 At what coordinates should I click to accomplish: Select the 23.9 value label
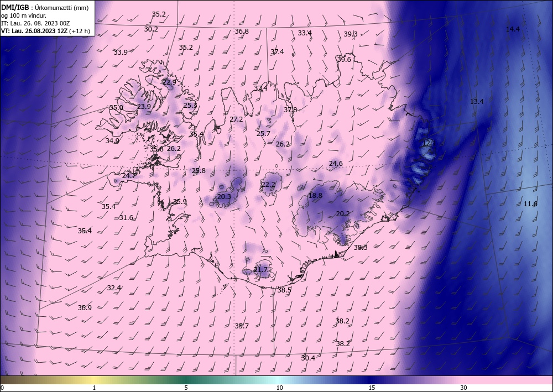(144, 107)
